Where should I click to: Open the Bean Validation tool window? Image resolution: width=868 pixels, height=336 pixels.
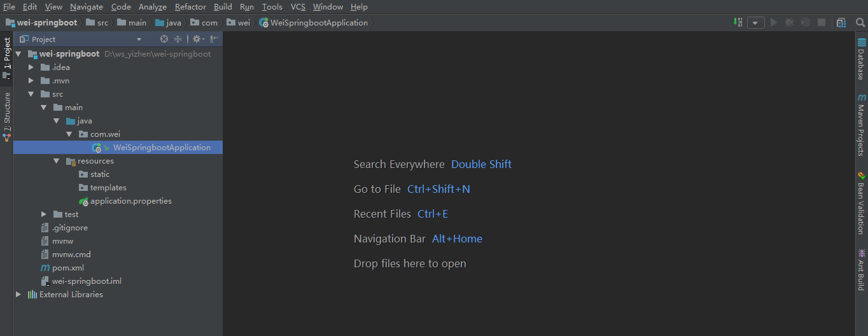pyautogui.click(x=862, y=202)
